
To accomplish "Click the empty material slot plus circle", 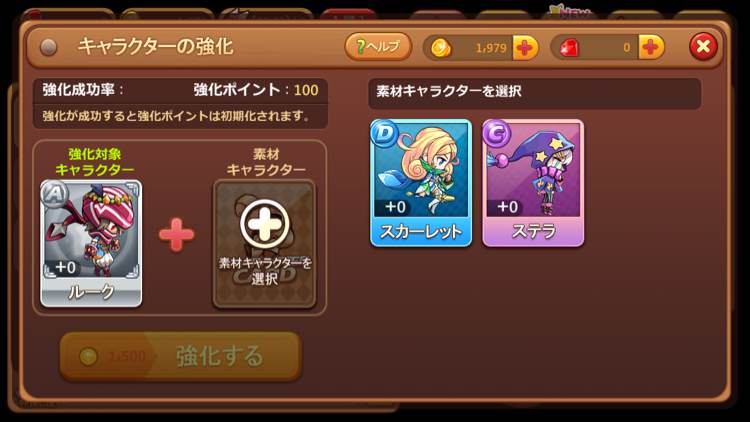I will click(x=265, y=223).
